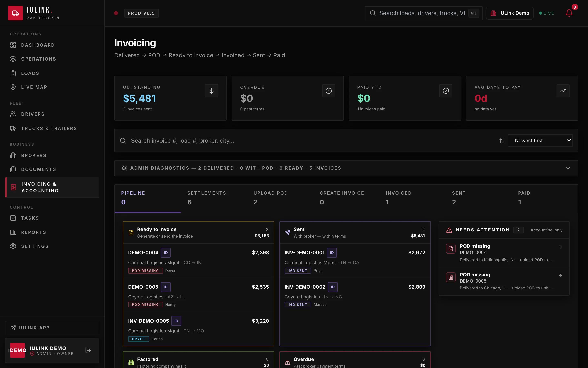Click the DRAFT tag on INV-DEMO-0005
The height and width of the screenshot is (368, 588).
pyautogui.click(x=138, y=339)
